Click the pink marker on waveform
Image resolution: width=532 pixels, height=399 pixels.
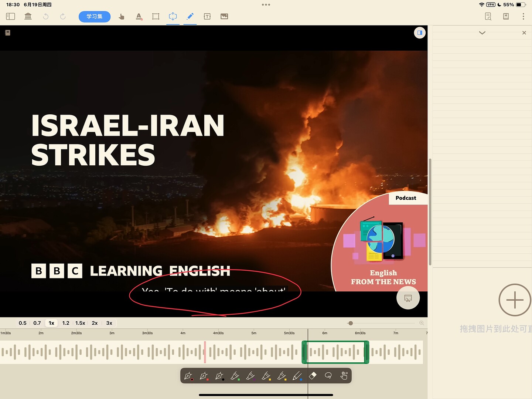click(x=205, y=352)
